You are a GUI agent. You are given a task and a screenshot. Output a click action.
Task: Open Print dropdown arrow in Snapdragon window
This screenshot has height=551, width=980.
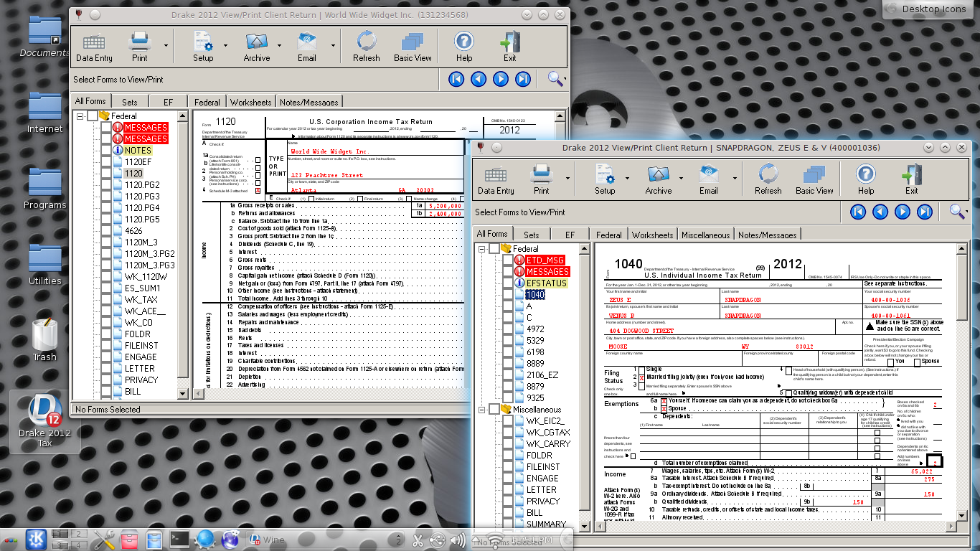click(x=567, y=179)
